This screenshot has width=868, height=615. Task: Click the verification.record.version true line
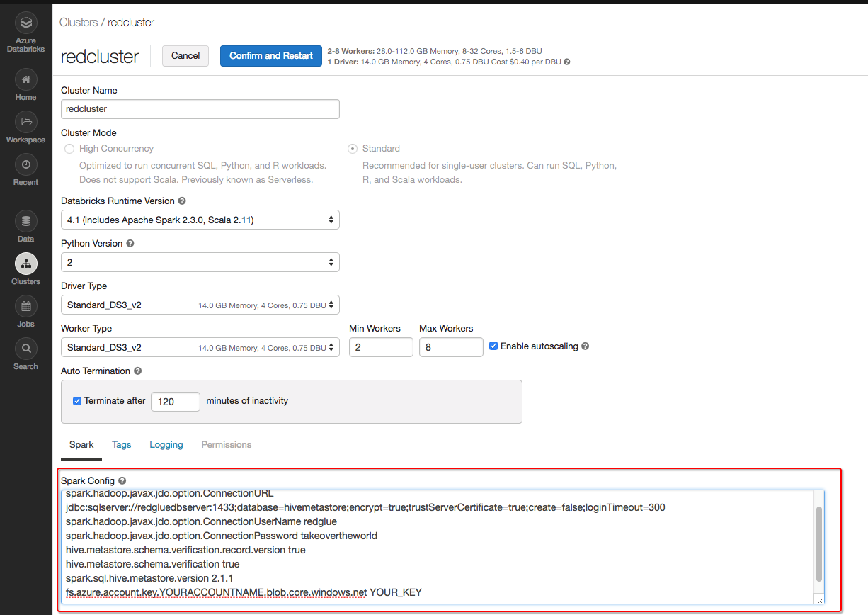pyautogui.click(x=185, y=550)
